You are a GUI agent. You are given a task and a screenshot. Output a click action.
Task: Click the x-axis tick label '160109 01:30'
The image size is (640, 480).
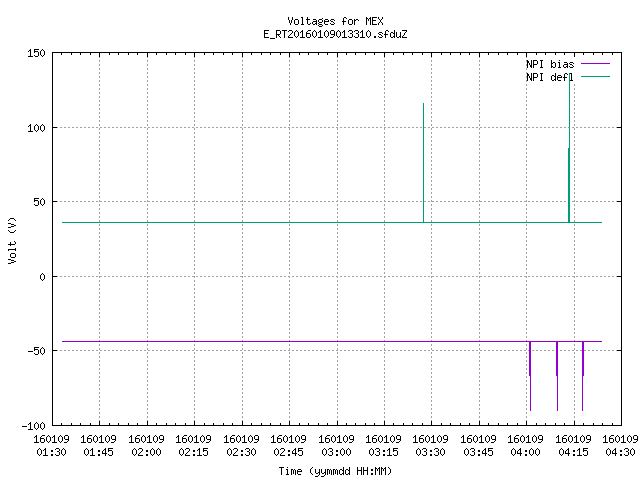51,446
